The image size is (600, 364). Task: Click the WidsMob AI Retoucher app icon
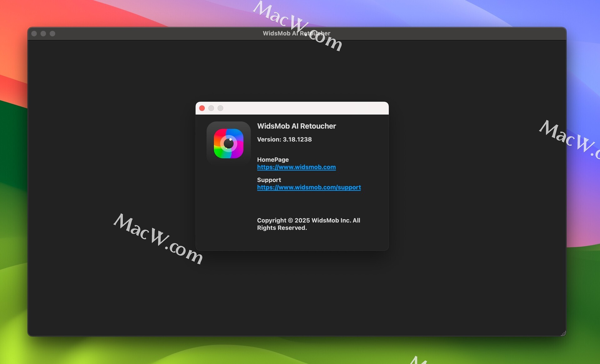(x=228, y=143)
